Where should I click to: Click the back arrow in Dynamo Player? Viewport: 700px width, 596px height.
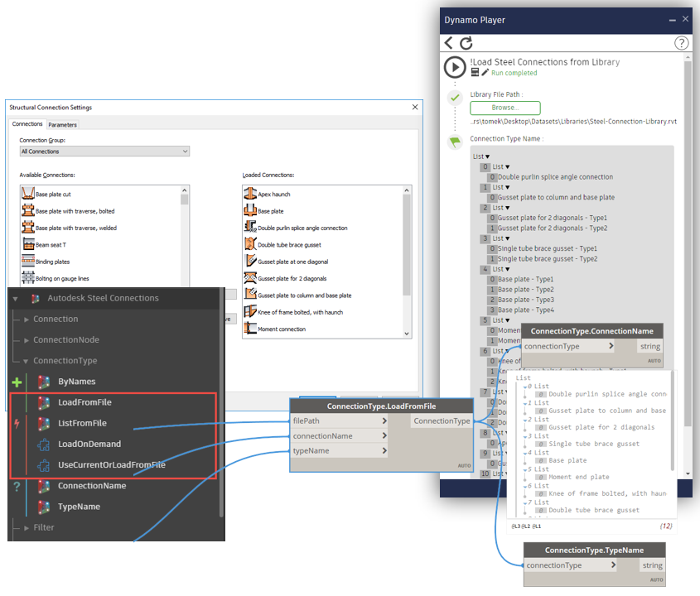click(x=449, y=43)
